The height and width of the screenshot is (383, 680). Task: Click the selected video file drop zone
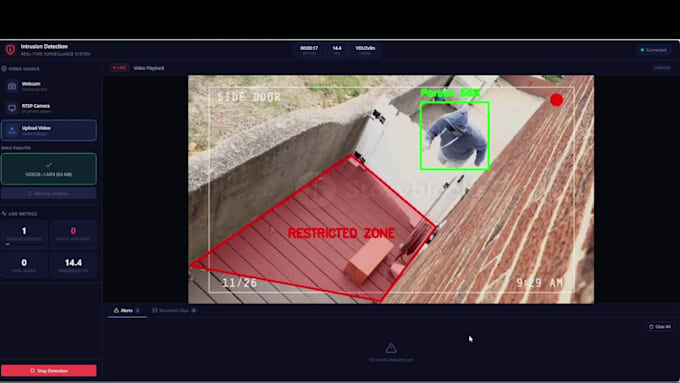[49, 169]
